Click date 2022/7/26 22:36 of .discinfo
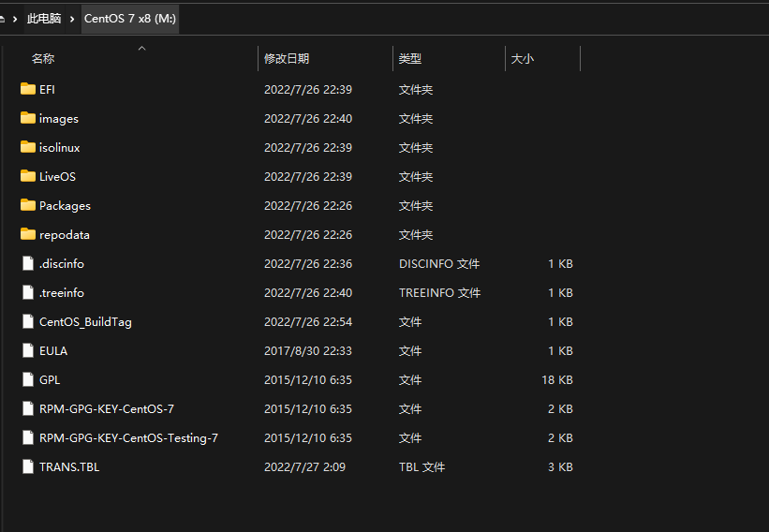Viewport: 769px width, 532px height. [308, 264]
